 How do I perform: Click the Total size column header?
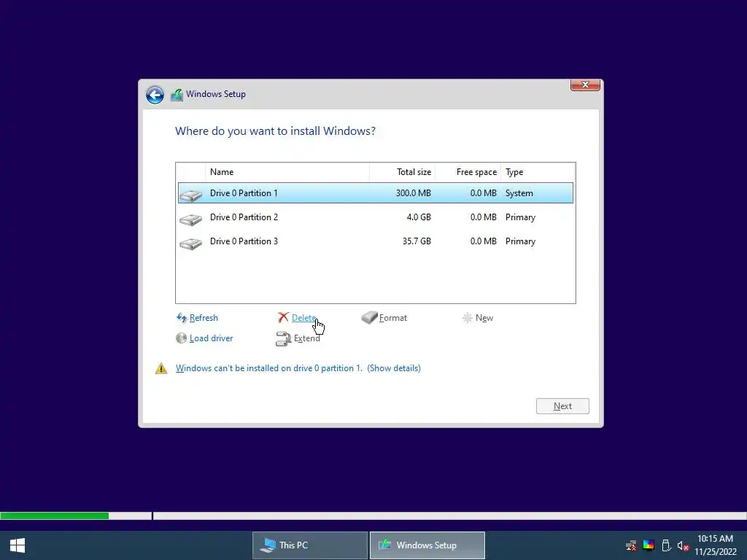pyautogui.click(x=403, y=172)
